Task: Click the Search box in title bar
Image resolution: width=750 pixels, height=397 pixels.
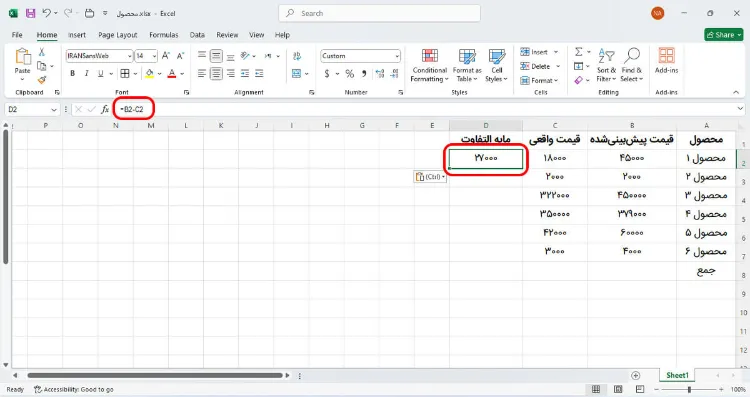Action: click(x=379, y=13)
